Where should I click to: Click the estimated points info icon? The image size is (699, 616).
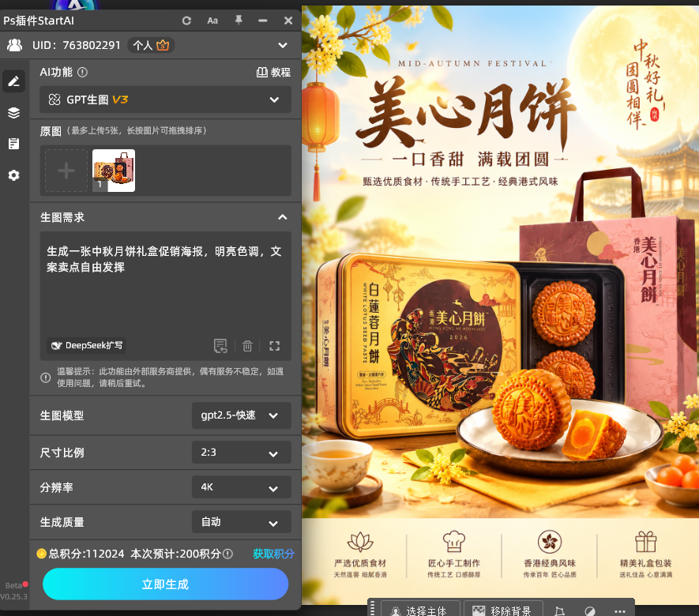pos(227,554)
